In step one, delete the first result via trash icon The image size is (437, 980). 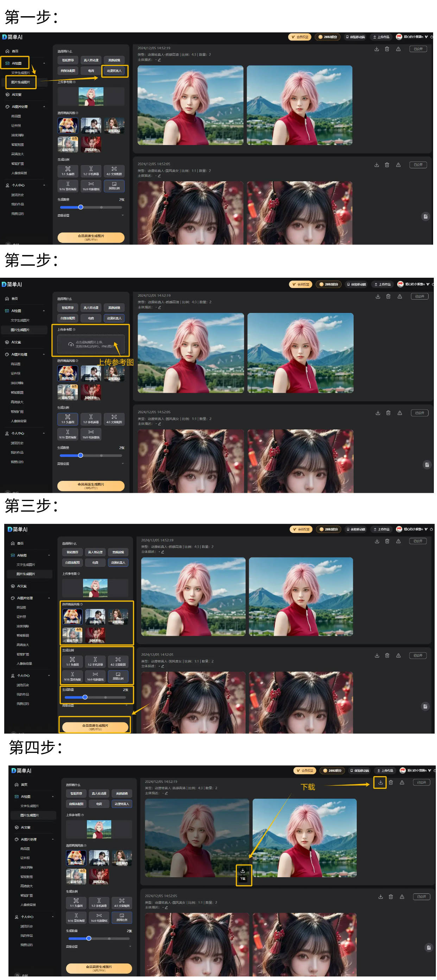387,49
